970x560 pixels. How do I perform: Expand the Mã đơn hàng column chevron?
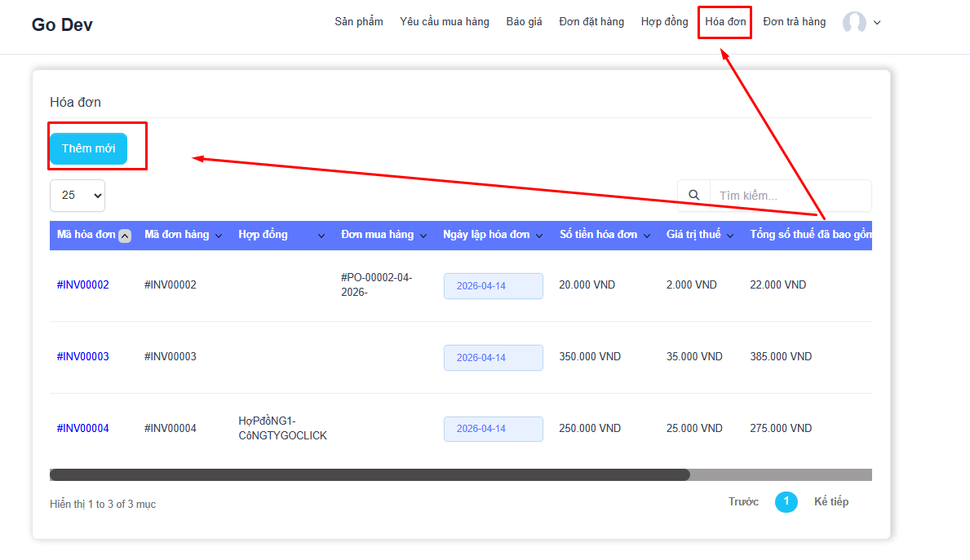(x=218, y=236)
